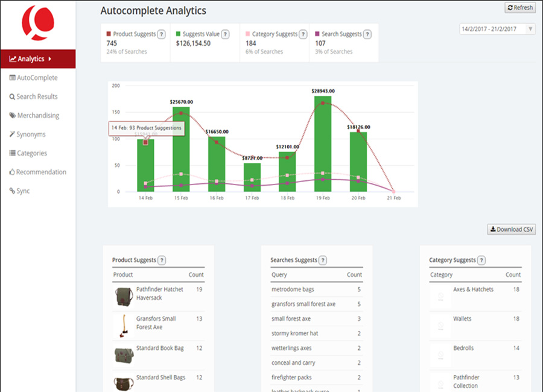
Task: Click help icon in Searches Suggests table header
Action: (x=323, y=260)
